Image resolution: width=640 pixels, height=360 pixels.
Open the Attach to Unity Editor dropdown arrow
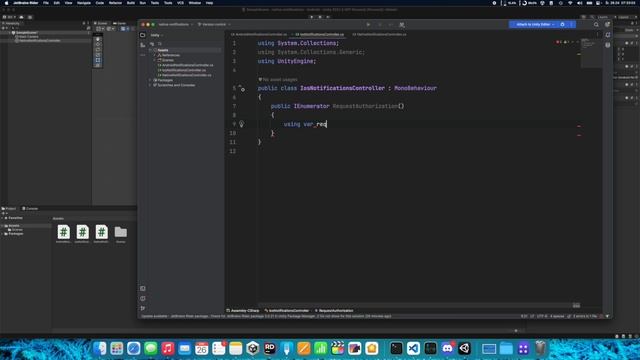(553, 24)
